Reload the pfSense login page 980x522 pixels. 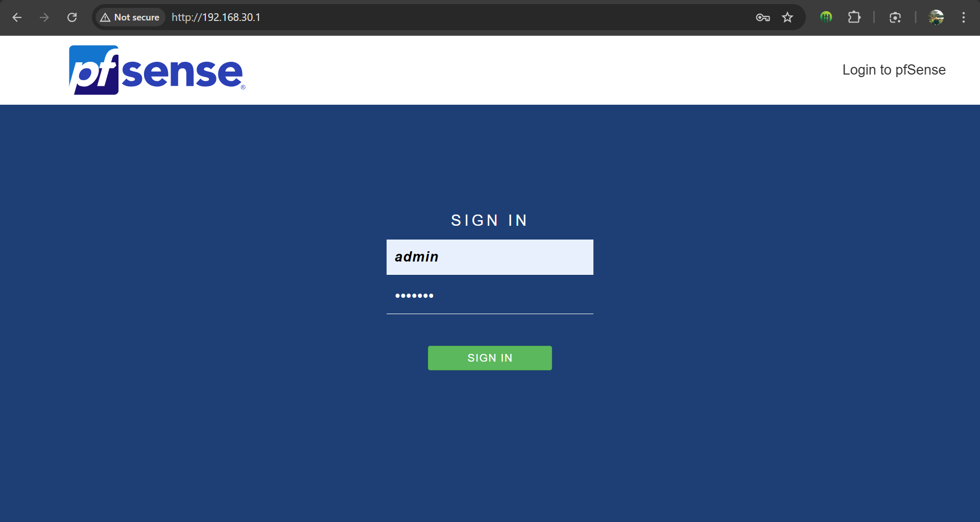point(72,17)
